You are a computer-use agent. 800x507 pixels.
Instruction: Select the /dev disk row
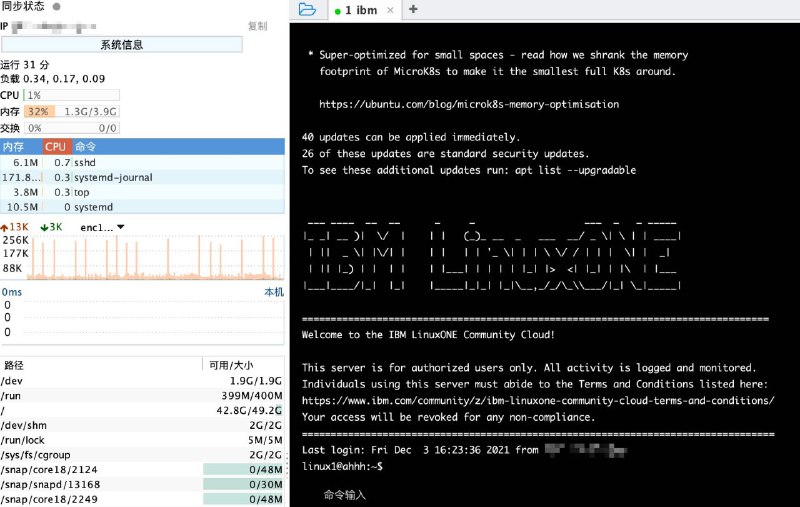pyautogui.click(x=142, y=381)
